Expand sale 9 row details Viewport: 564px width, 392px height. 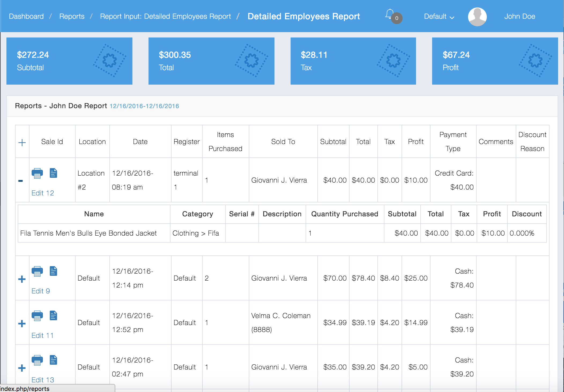pos(22,279)
